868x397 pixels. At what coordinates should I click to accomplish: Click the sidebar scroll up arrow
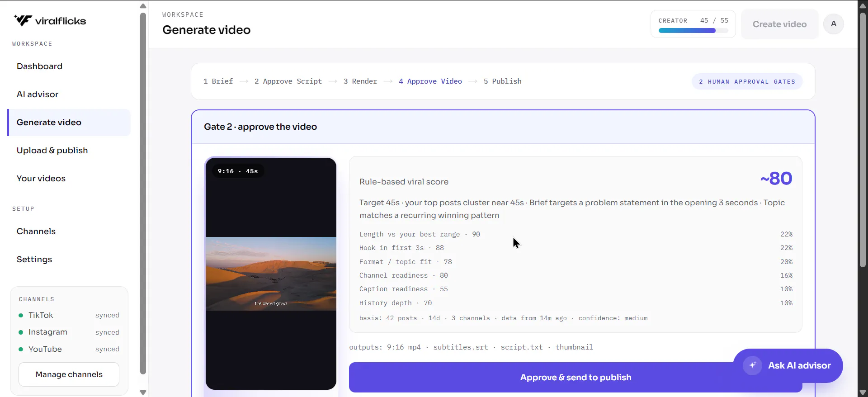(143, 6)
